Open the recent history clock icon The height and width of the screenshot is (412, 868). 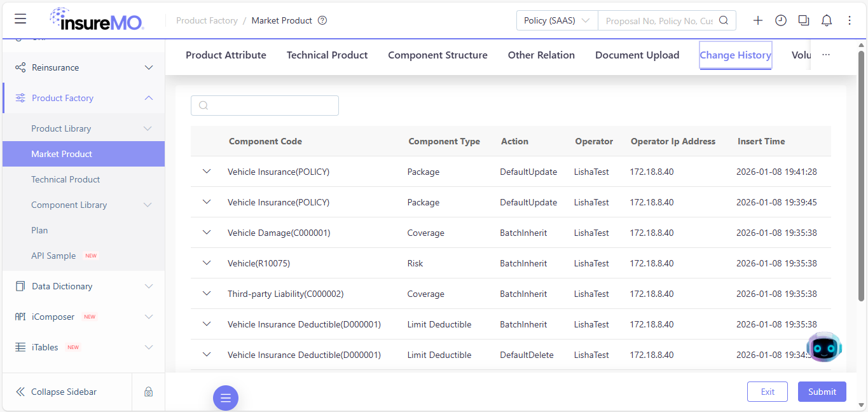[x=781, y=20]
